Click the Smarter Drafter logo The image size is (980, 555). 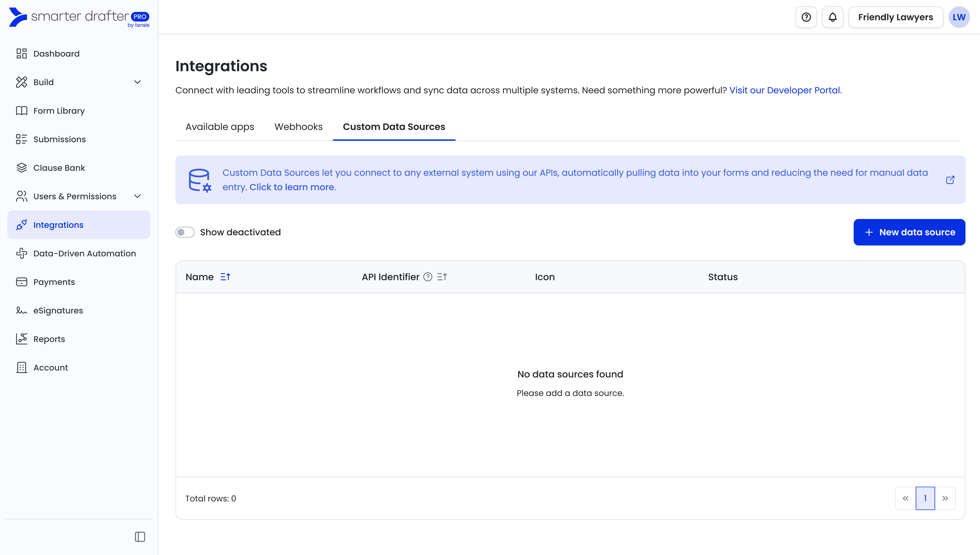(x=79, y=17)
